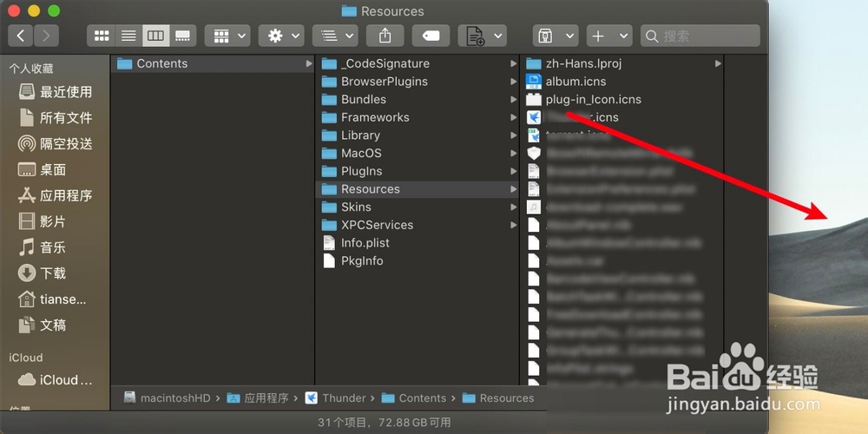Image resolution: width=868 pixels, height=434 pixels.
Task: Click the Thunder bird icon file in the right column
Action: click(534, 117)
